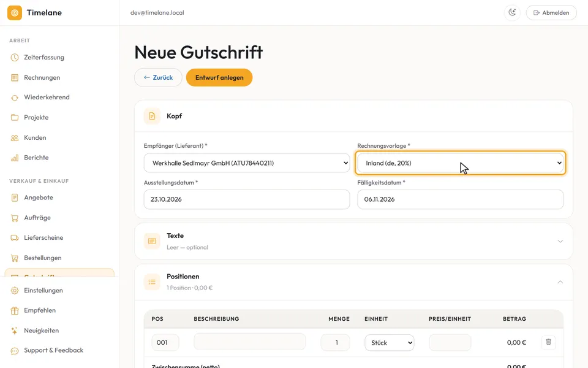Toggle dark mode moon icon

(512, 13)
